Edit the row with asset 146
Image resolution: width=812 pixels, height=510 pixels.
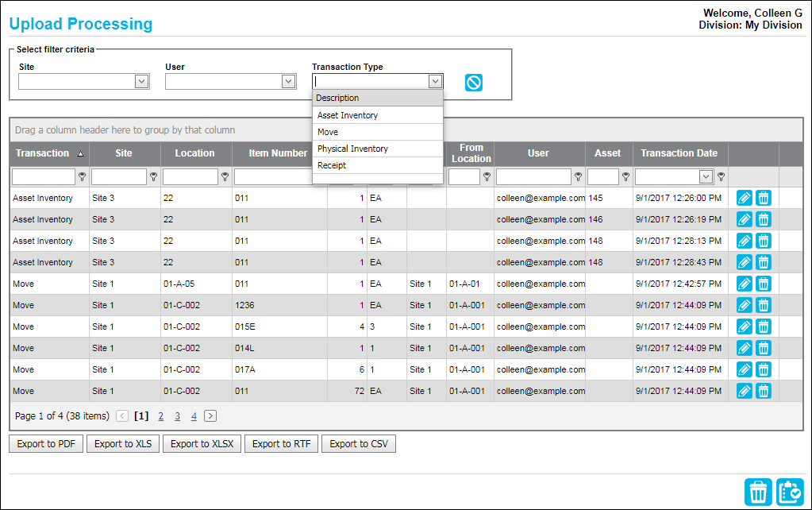(x=745, y=219)
